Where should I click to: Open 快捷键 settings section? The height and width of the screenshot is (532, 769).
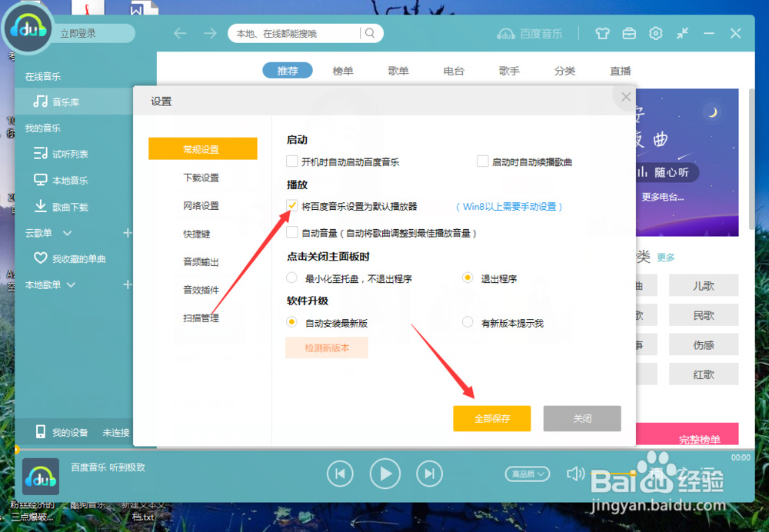(x=197, y=234)
